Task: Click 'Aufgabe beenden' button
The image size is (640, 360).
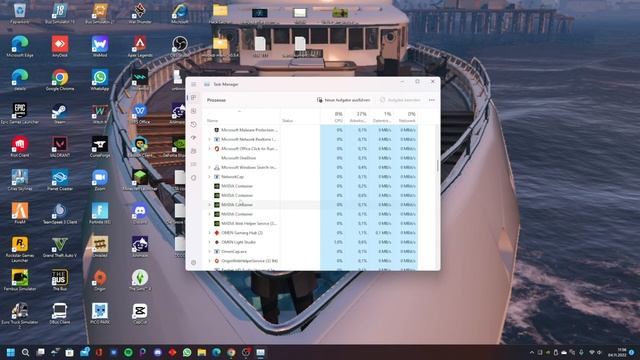Action: coord(400,100)
